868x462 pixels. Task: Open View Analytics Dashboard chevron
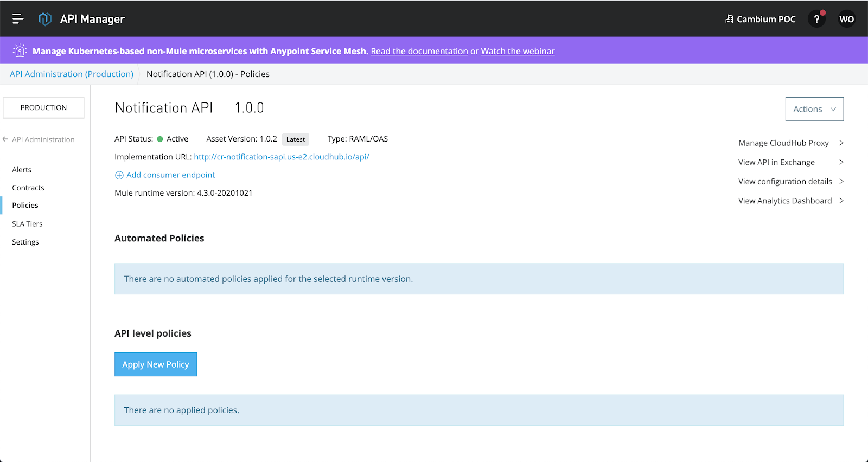coord(841,201)
